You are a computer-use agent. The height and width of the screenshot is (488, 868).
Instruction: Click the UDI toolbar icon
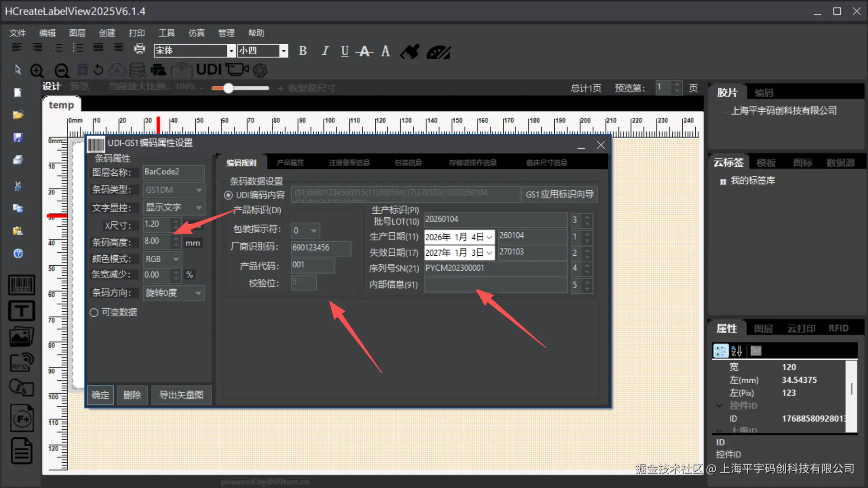coord(209,70)
